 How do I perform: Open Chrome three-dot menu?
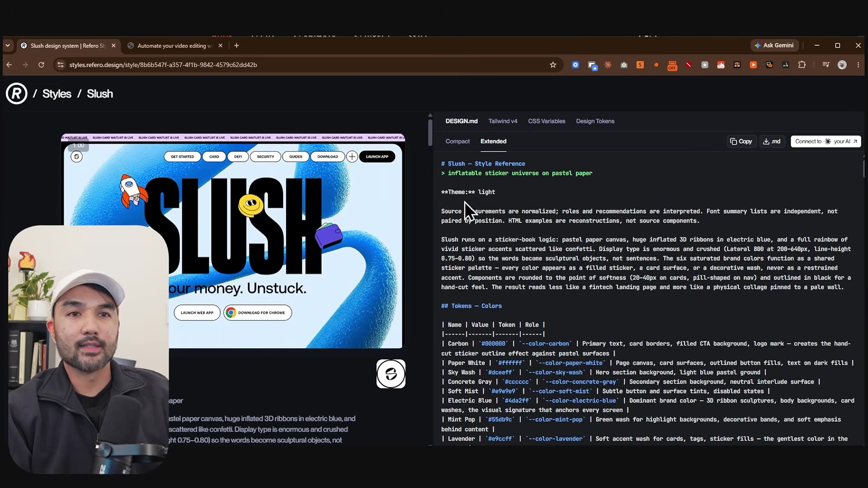[x=858, y=65]
